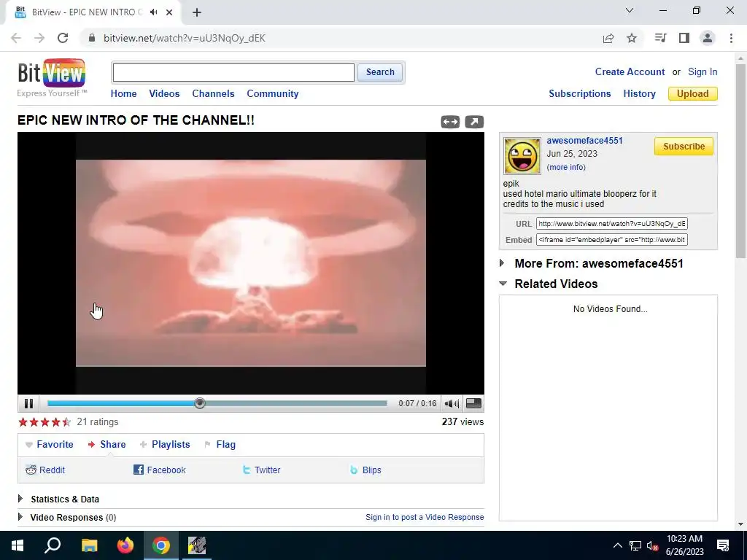This screenshot has height=560, width=747.
Task: Click Create Account link
Action: (x=630, y=72)
